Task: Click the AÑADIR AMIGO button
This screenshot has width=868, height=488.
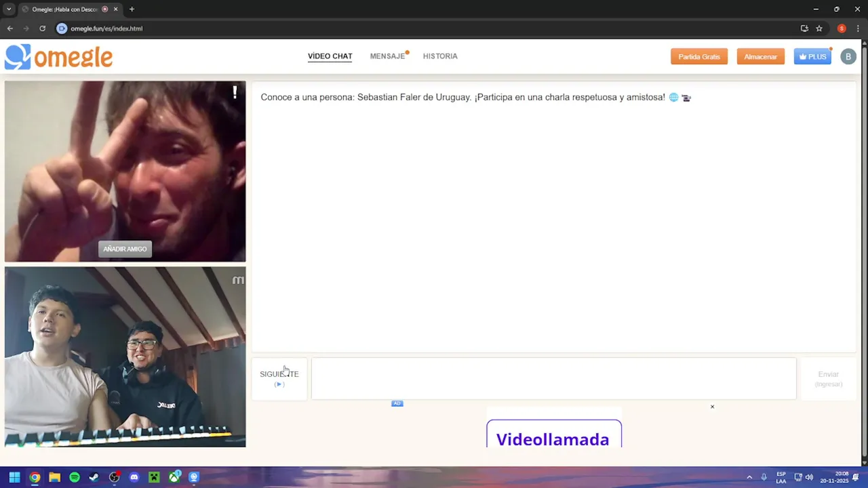Action: tap(125, 249)
